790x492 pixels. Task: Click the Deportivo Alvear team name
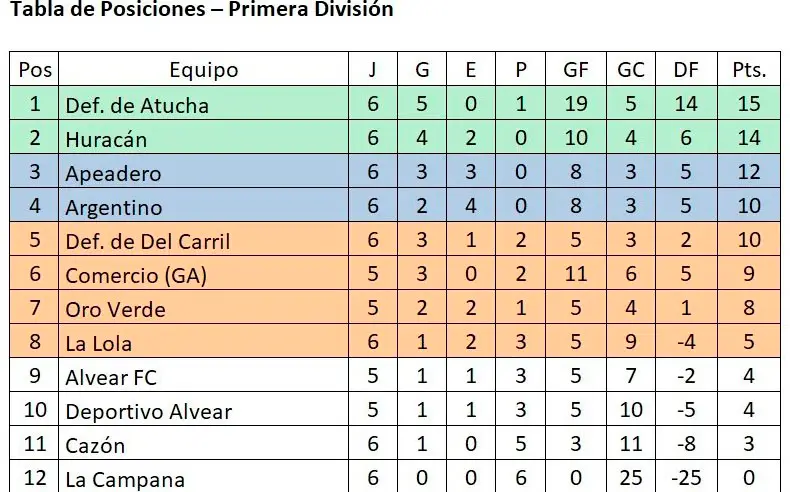148,411
